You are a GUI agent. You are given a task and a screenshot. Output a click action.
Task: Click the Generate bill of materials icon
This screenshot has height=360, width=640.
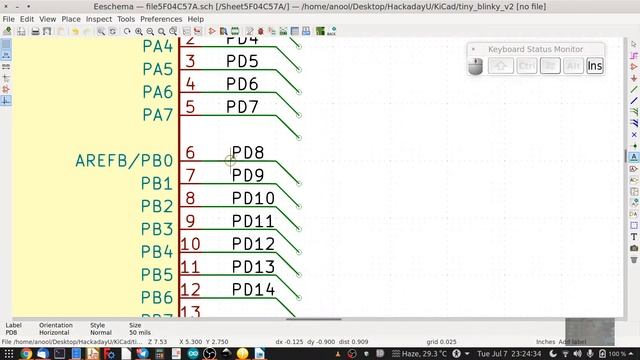(x=306, y=31)
